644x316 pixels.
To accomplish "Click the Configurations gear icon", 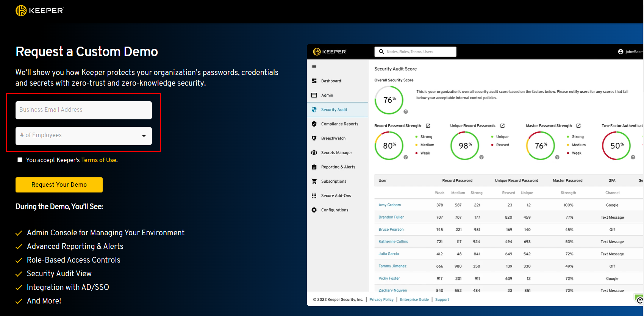I will click(314, 210).
